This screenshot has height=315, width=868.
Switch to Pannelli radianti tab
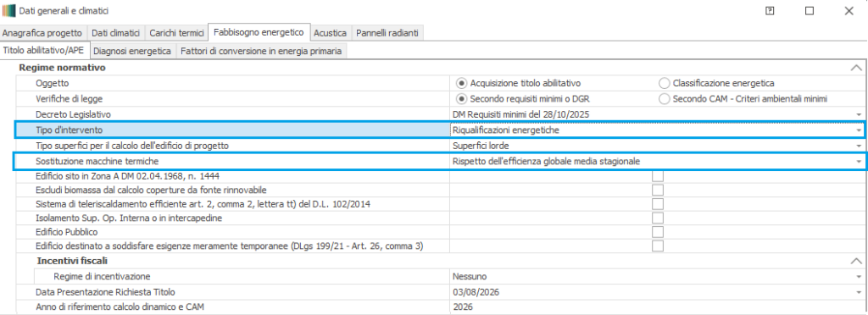(x=387, y=33)
